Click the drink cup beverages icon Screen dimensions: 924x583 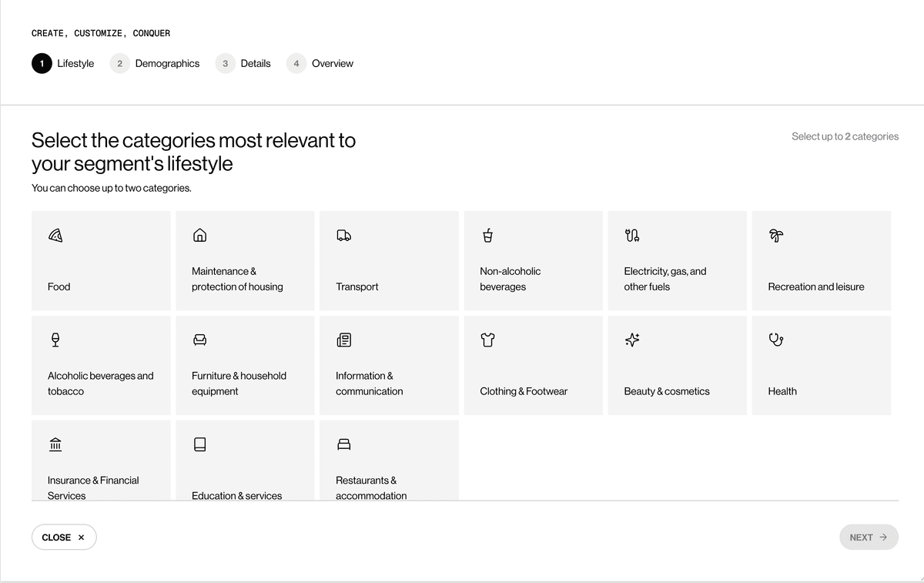click(487, 236)
